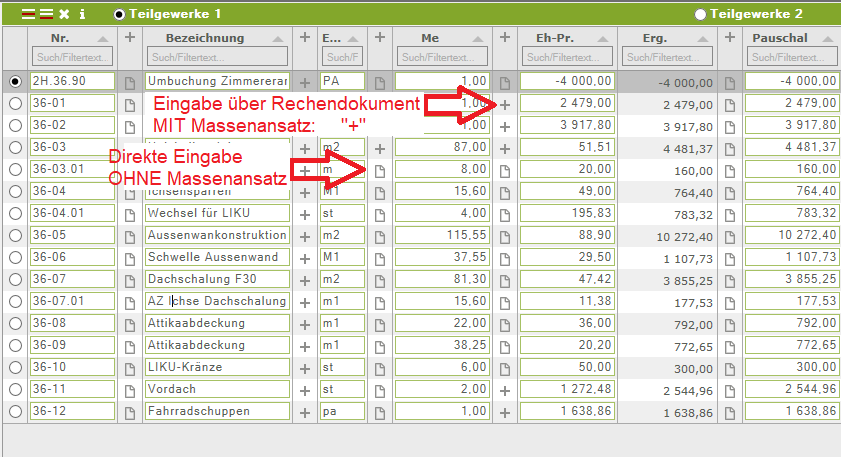Select the row radio button for 36-04

[x=15, y=191]
